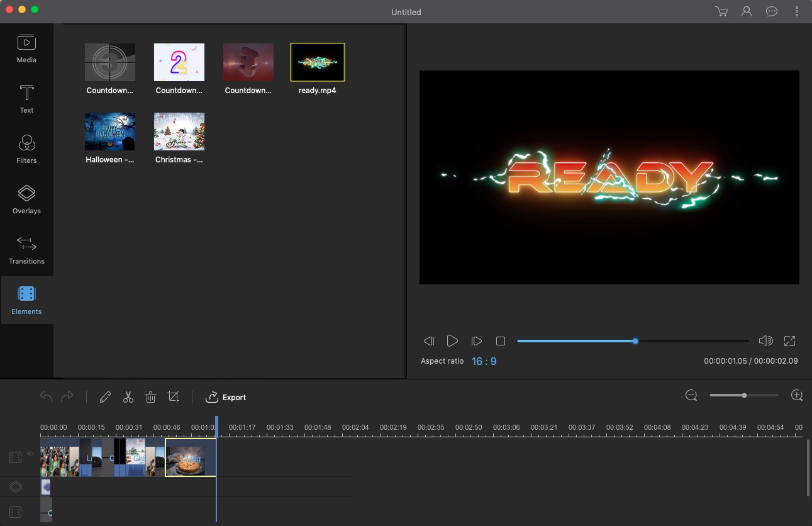Open the three-dot more options menu
The image size is (812, 526).
[797, 11]
